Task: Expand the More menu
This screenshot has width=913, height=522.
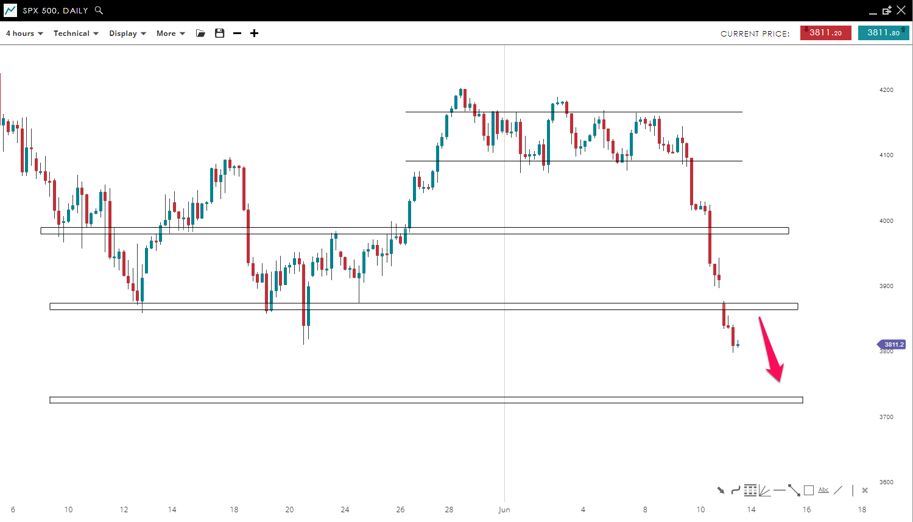Action: point(170,33)
